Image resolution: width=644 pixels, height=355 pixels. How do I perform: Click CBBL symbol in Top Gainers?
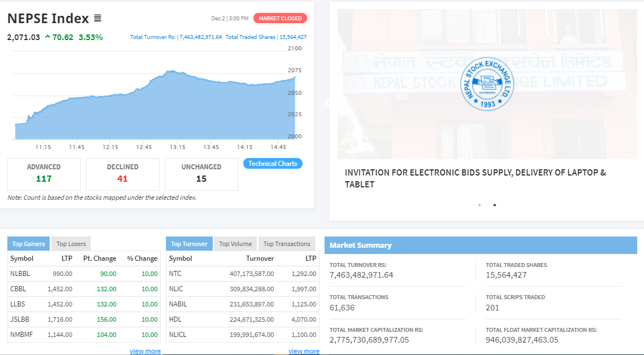18,289
